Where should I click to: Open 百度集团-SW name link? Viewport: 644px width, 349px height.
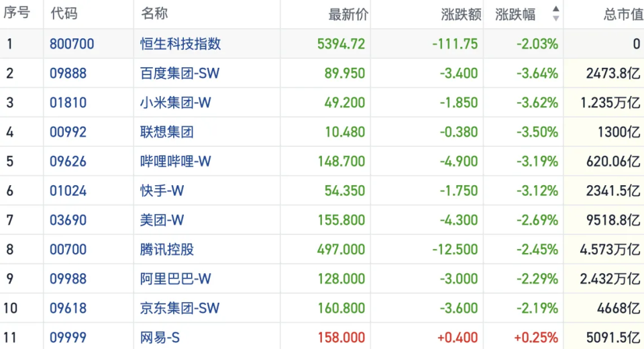pos(180,73)
